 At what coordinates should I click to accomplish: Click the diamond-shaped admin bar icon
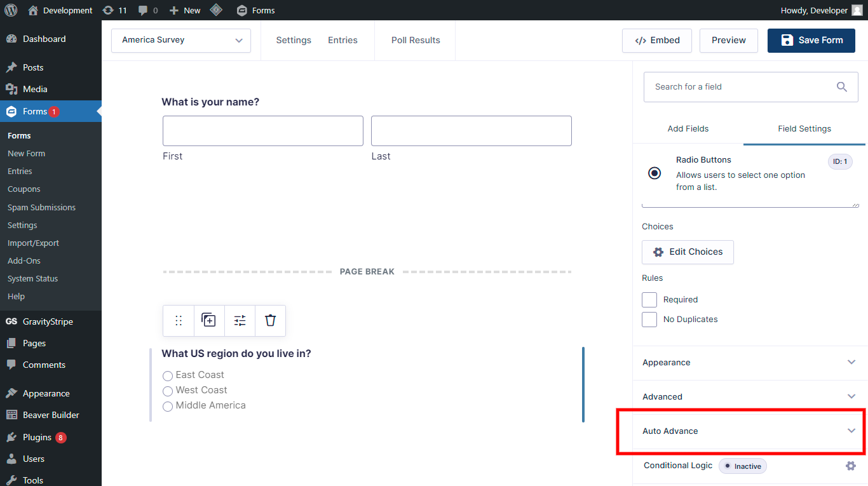[x=216, y=10]
